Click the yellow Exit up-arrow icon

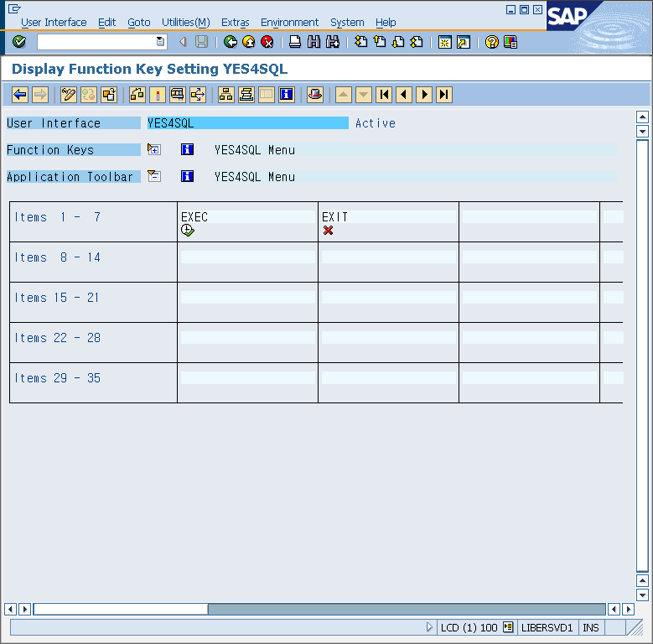click(249, 42)
